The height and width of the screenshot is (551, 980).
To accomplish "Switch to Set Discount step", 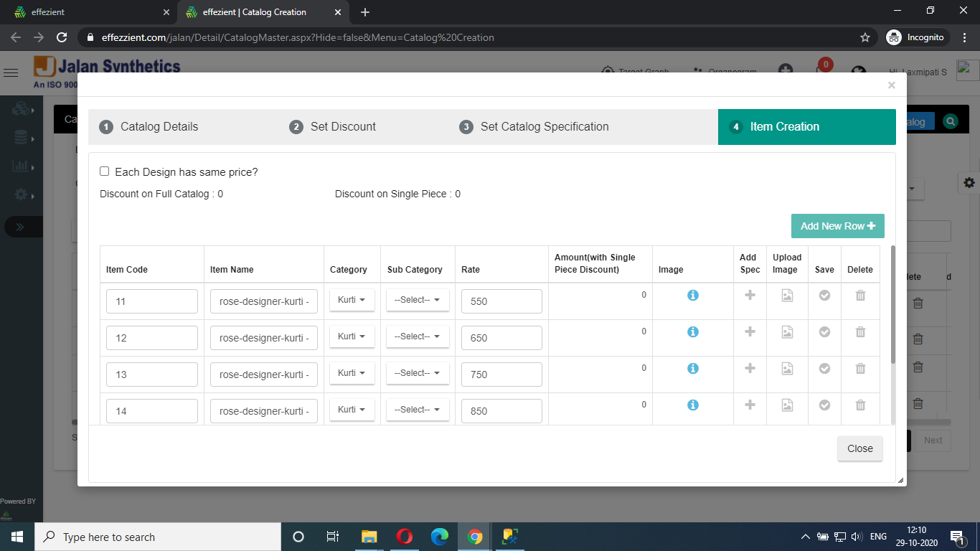I will (x=342, y=127).
